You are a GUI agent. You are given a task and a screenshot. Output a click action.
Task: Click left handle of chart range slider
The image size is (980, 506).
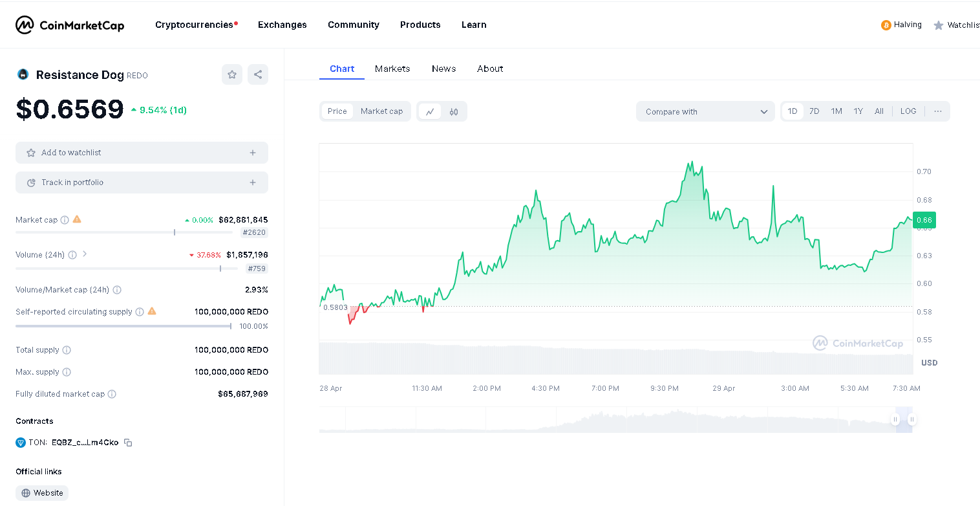[x=895, y=419]
